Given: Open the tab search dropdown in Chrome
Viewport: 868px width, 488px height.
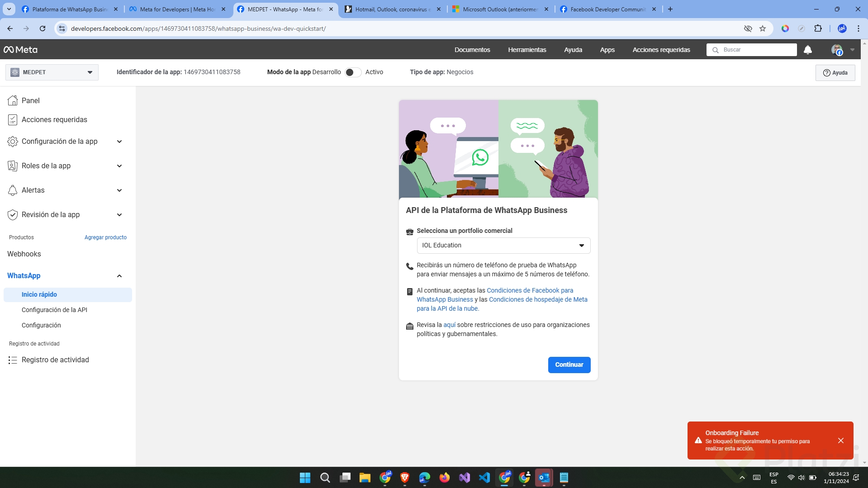Looking at the screenshot, I should point(9,9).
